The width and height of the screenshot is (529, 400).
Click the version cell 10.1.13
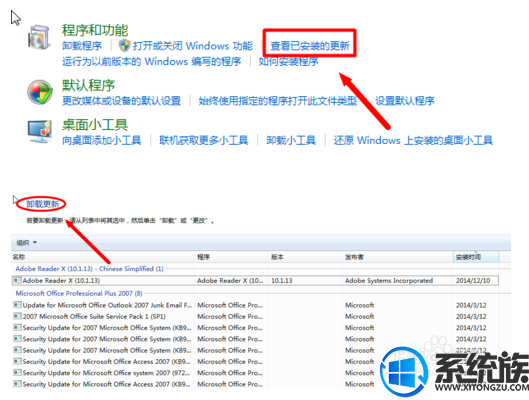[x=282, y=280]
